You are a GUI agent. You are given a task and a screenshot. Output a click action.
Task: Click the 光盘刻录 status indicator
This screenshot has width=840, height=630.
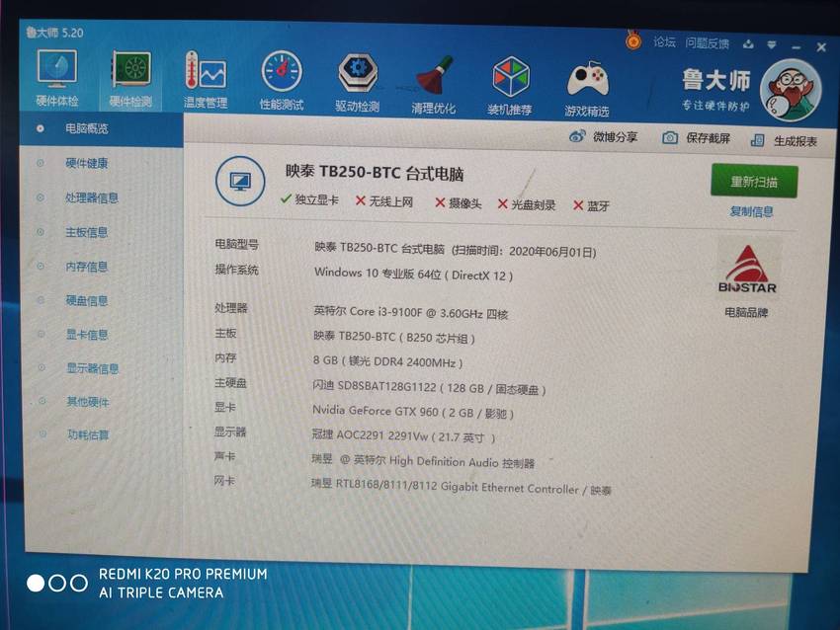click(527, 204)
